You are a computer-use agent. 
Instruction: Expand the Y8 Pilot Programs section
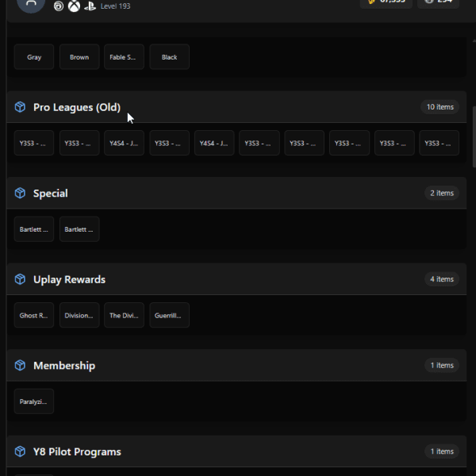click(236, 451)
